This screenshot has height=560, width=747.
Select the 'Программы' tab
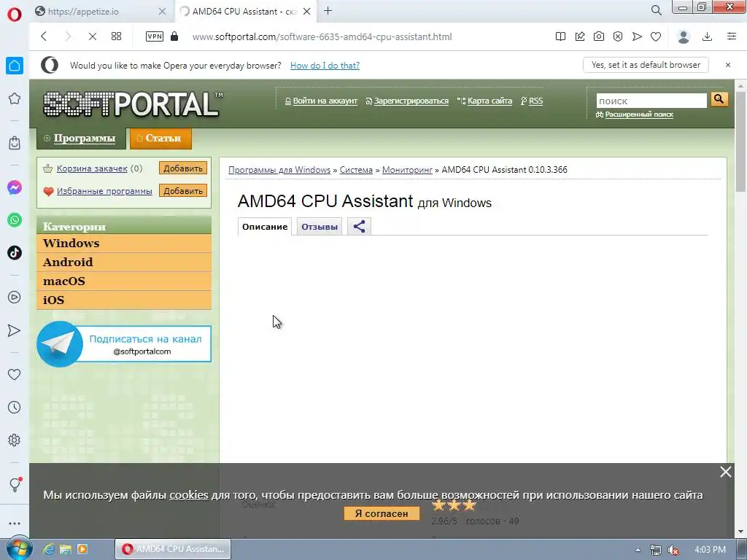click(81, 138)
